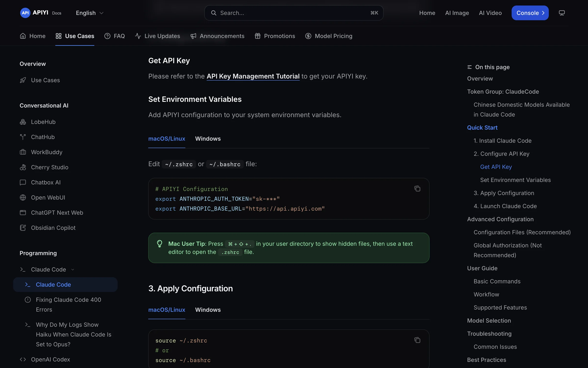Screen dimensions: 588x368
Task: Jump to Troubleshooting in page outline
Action: (x=489, y=334)
